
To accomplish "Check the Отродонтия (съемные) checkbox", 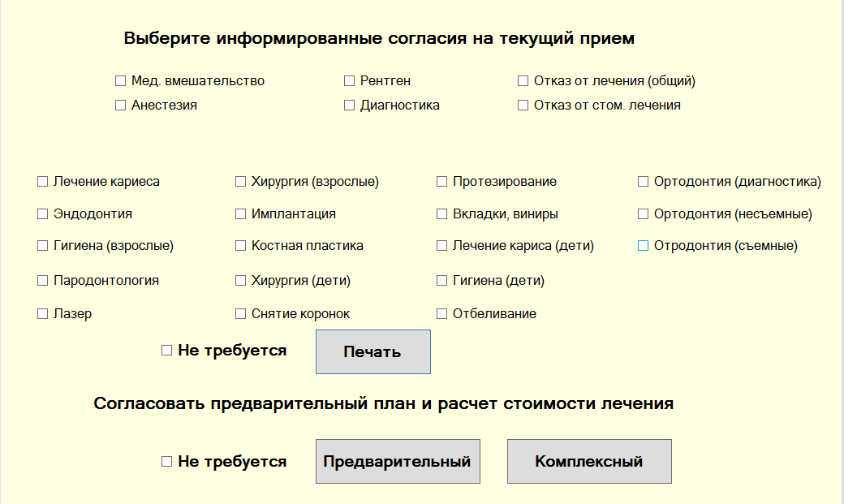I will 644,246.
